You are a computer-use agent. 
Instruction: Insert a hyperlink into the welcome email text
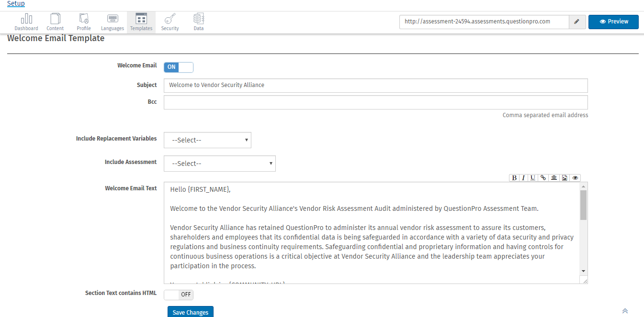[543, 177]
